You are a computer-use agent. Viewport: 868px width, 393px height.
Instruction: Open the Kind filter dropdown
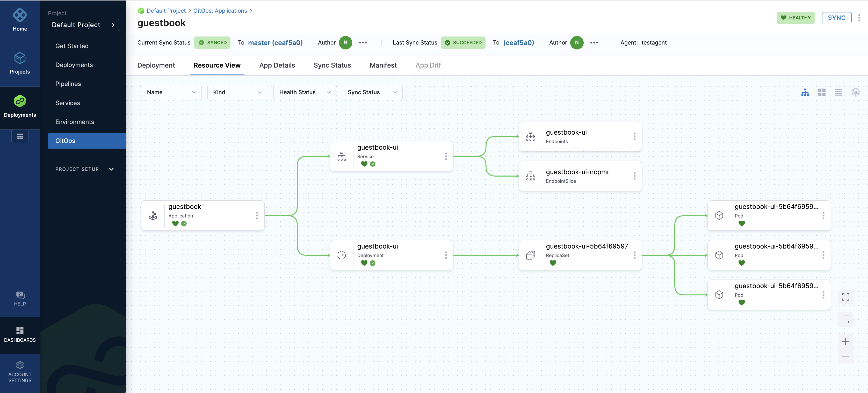(237, 92)
